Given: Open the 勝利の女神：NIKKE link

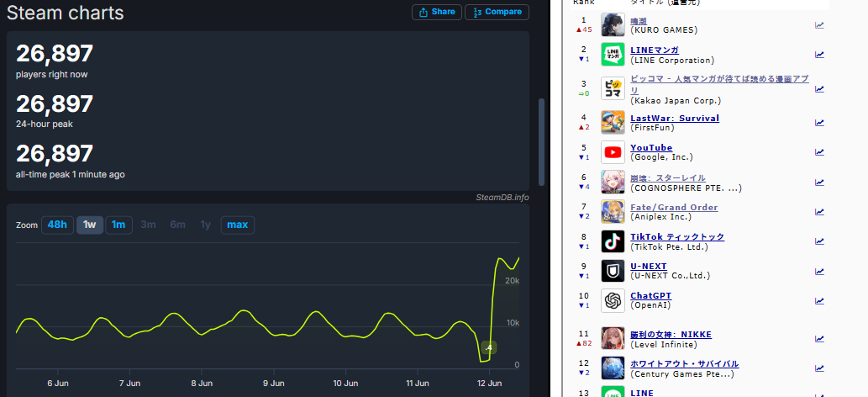Looking at the screenshot, I should pyautogui.click(x=671, y=335).
